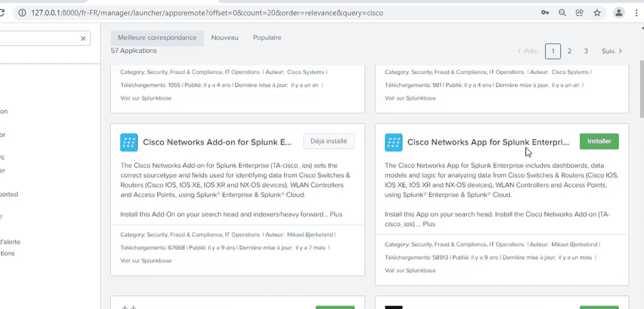
Task: Open the browser three-dot menu
Action: point(636,13)
